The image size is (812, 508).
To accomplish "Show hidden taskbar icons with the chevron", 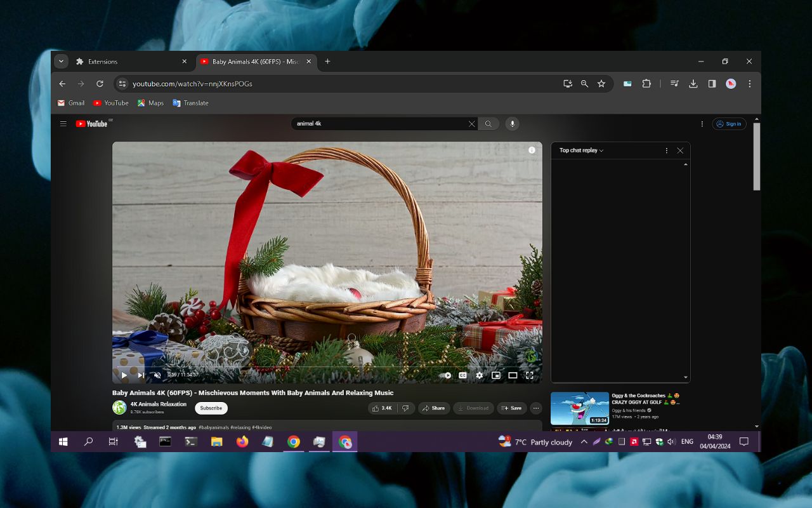I will (x=584, y=442).
